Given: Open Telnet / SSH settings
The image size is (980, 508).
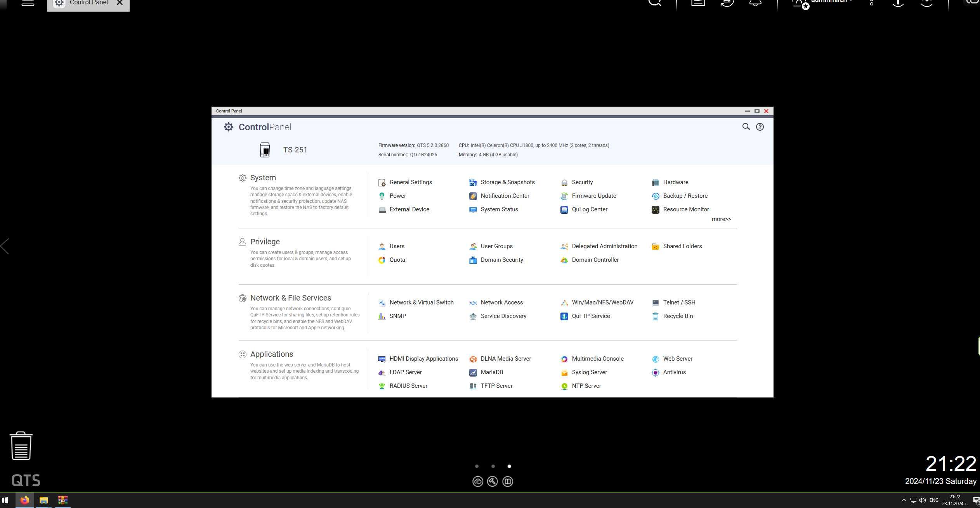Looking at the screenshot, I should 673,302.
